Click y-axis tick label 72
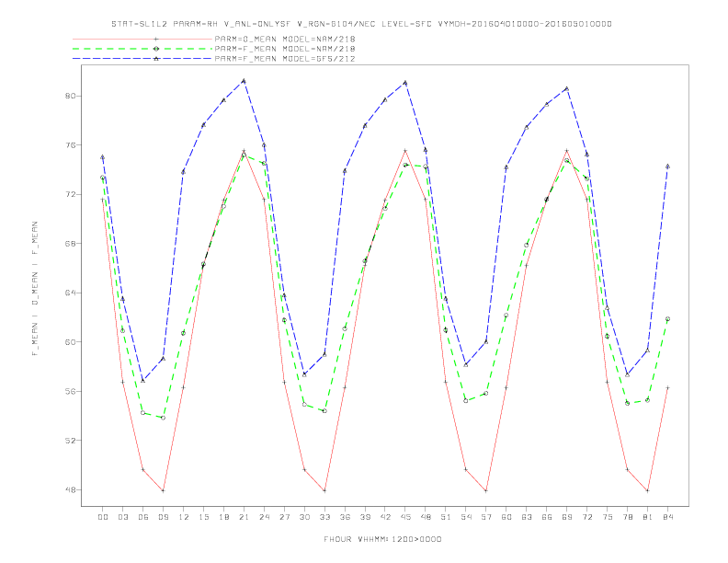The width and height of the screenshot is (728, 563). pyautogui.click(x=72, y=195)
